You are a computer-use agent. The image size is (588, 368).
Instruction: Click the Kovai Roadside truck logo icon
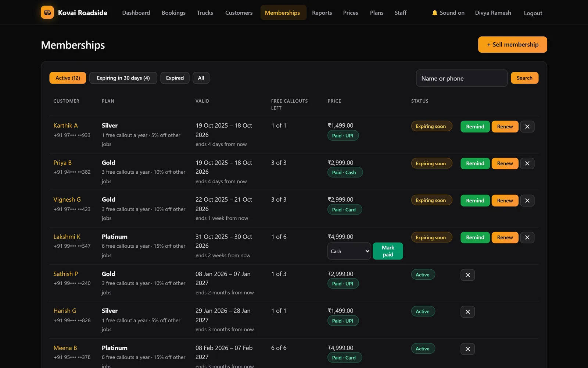coord(47,13)
